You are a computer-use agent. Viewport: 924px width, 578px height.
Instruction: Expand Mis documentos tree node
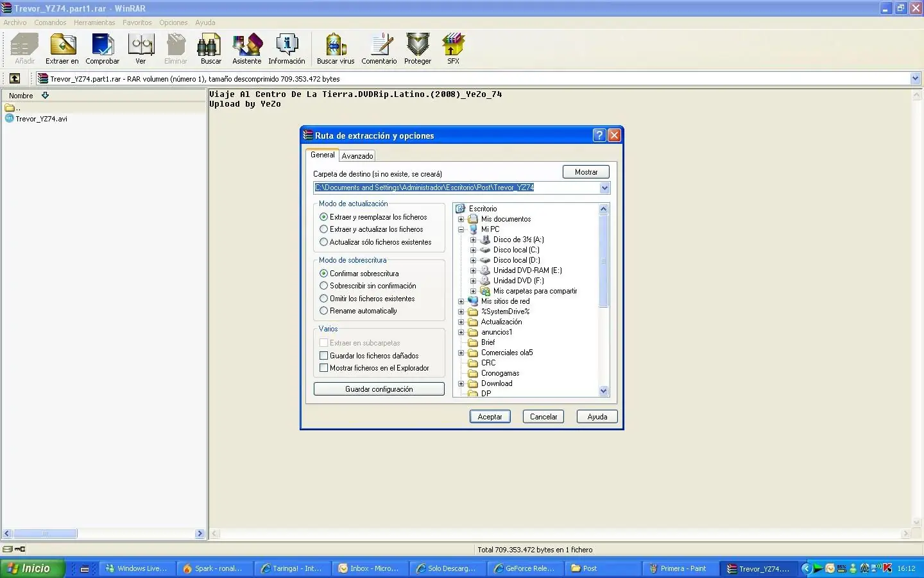pyautogui.click(x=461, y=219)
